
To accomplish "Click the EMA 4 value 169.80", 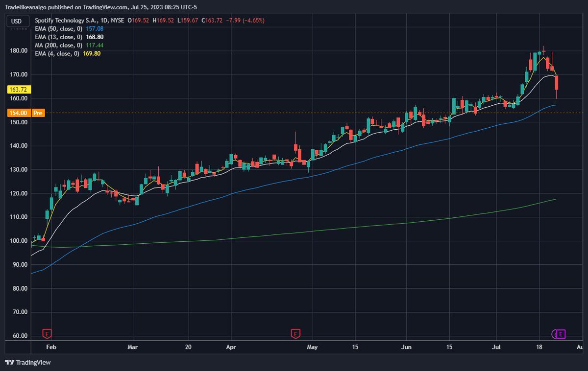I will pos(92,54).
